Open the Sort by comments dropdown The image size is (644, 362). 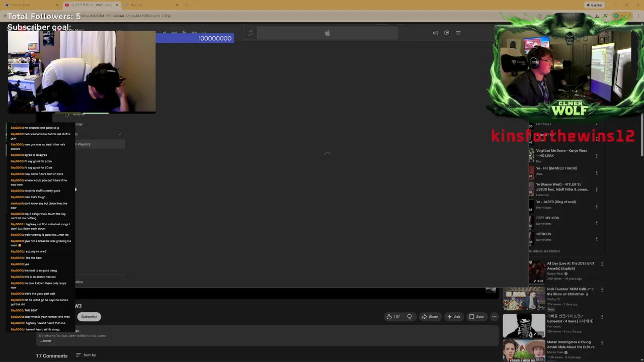[86, 355]
